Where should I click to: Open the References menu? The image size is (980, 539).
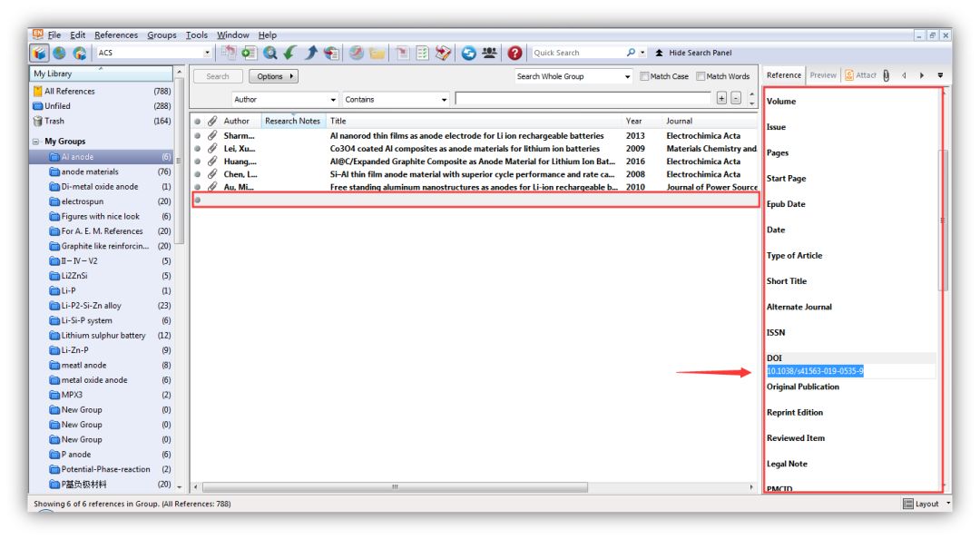click(x=115, y=35)
